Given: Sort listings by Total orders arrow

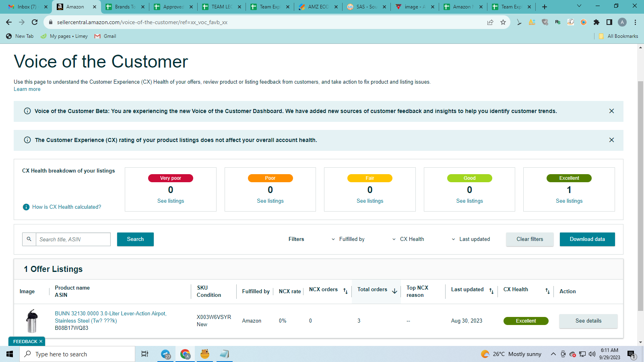Looking at the screenshot, I should [394, 291].
